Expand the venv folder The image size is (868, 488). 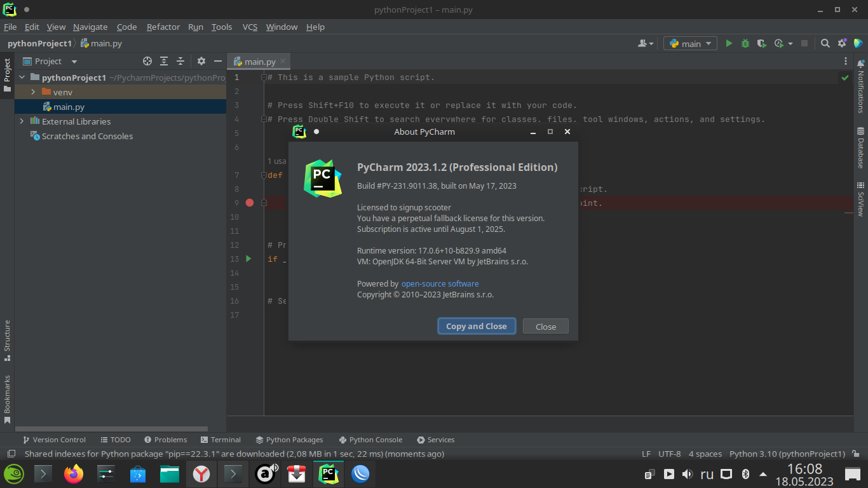(x=33, y=92)
